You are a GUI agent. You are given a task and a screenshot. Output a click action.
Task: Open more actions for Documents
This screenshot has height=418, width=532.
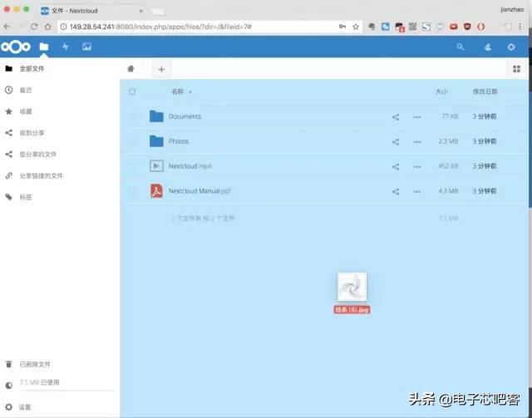(417, 117)
